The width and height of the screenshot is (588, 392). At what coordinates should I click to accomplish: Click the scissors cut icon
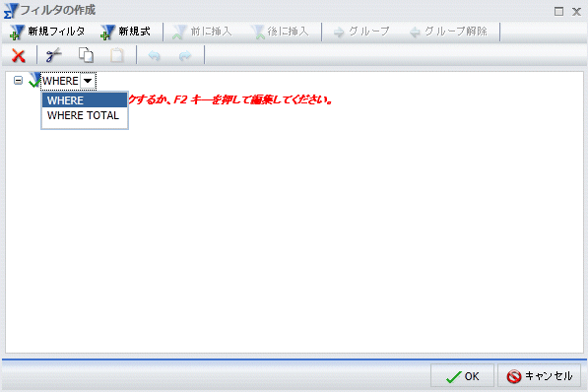click(53, 55)
